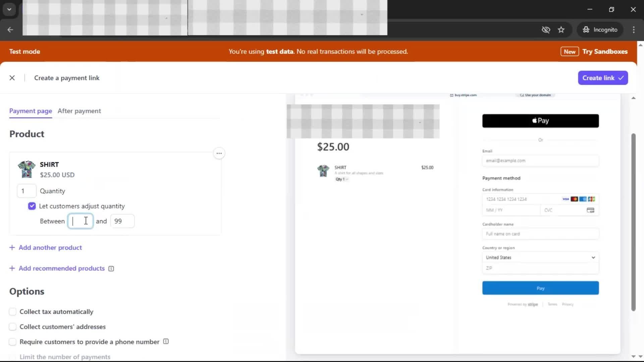Open the Qty 1 dropdown in preview
This screenshot has height=362, width=644.
(x=342, y=179)
